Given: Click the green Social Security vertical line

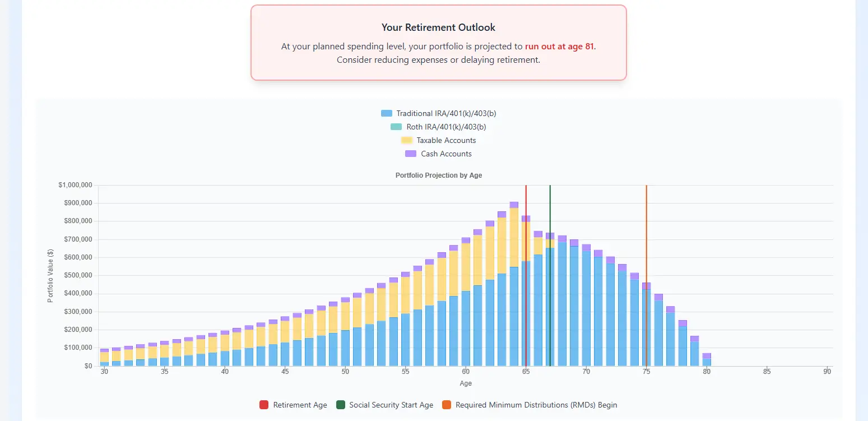Looking at the screenshot, I should point(550,275).
